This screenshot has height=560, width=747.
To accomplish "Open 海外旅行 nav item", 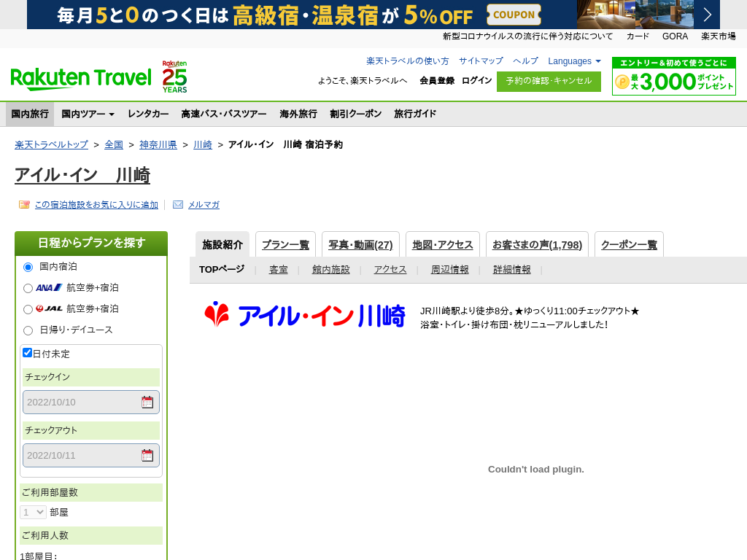I will [298, 114].
